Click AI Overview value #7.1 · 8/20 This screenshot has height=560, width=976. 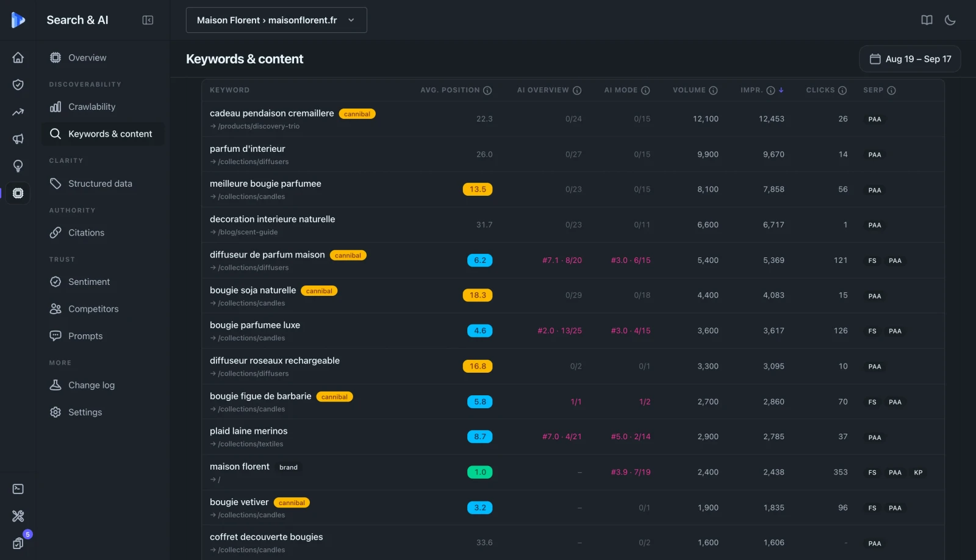pos(562,260)
